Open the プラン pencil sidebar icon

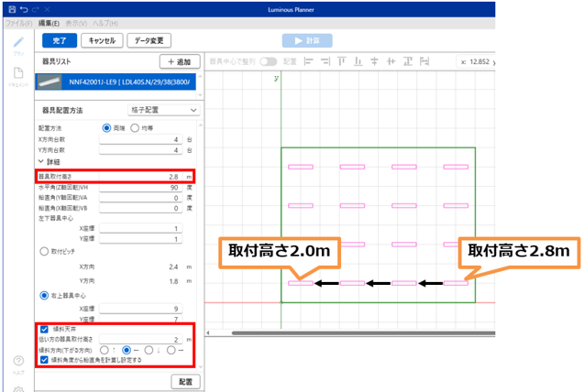tap(18, 43)
